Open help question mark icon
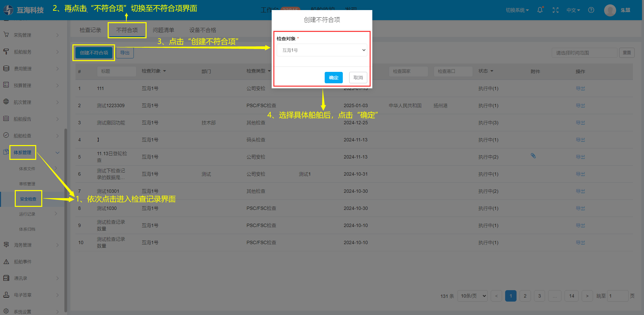644x315 pixels. tap(591, 10)
